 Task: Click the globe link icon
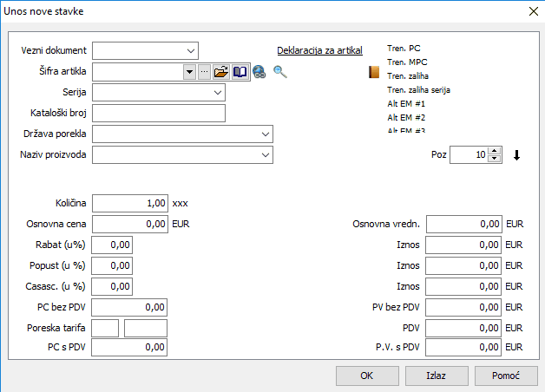(x=259, y=73)
